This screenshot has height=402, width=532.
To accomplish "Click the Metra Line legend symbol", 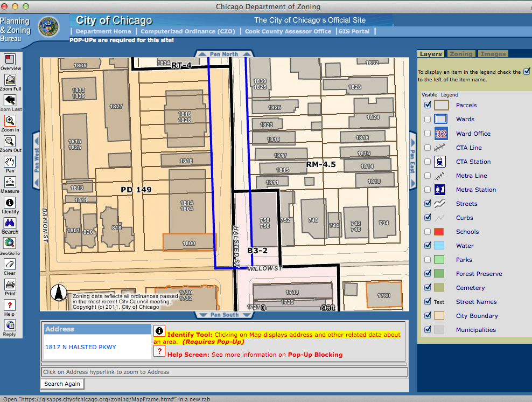I will coord(439,176).
